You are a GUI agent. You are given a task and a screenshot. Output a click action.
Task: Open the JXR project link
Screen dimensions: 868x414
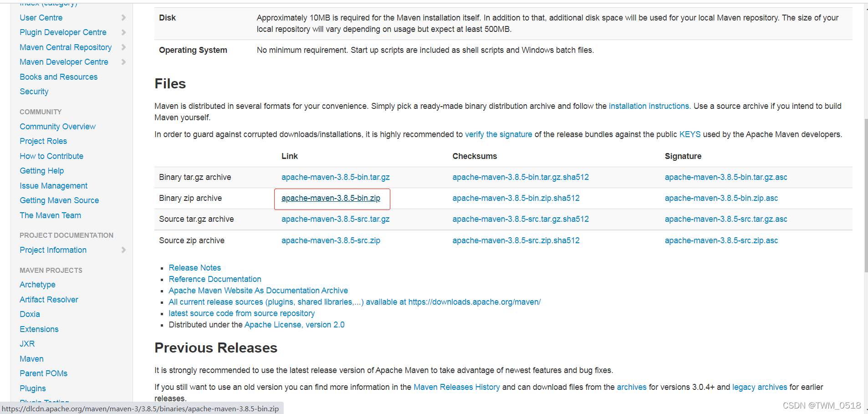[x=27, y=344]
